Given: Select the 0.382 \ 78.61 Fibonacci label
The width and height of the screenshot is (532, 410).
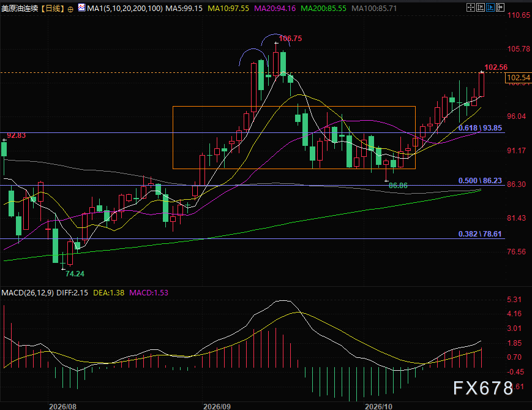Looking at the screenshot, I should [480, 234].
